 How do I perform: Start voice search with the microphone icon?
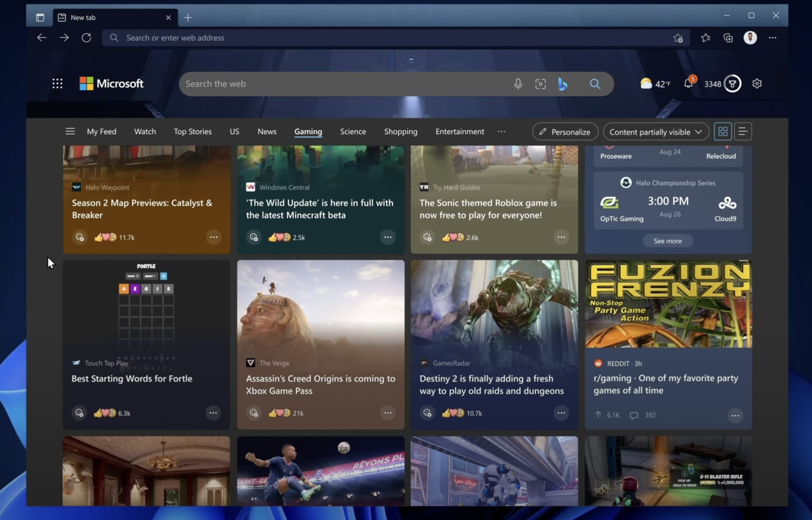tap(518, 84)
